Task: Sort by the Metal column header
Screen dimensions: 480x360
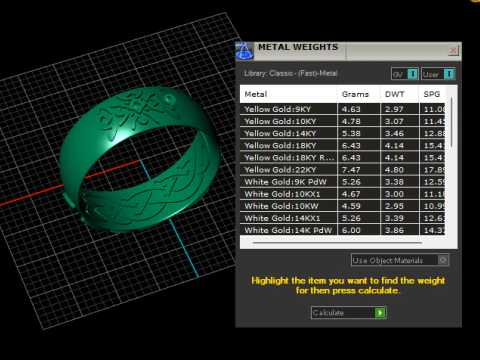Action: click(x=288, y=94)
